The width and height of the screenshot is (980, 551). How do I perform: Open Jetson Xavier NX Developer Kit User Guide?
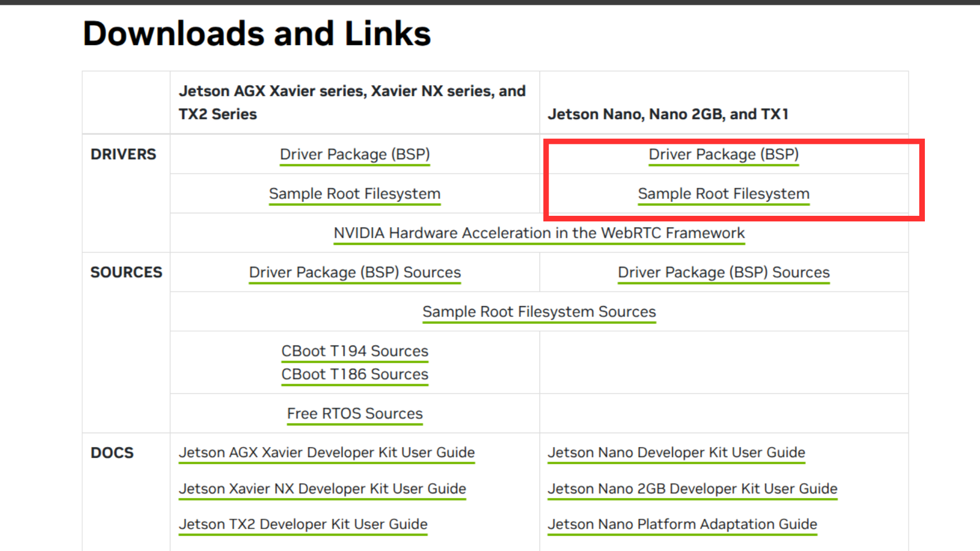coord(322,489)
